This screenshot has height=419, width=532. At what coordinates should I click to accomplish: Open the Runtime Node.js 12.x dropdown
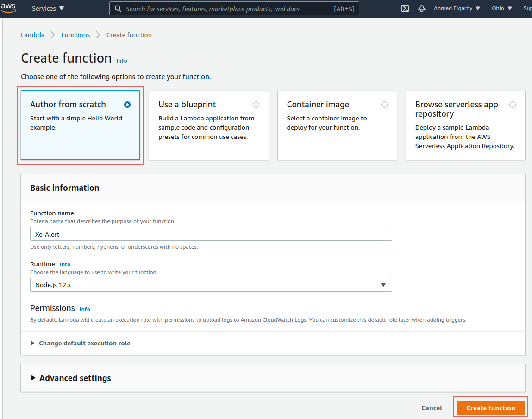coord(211,285)
